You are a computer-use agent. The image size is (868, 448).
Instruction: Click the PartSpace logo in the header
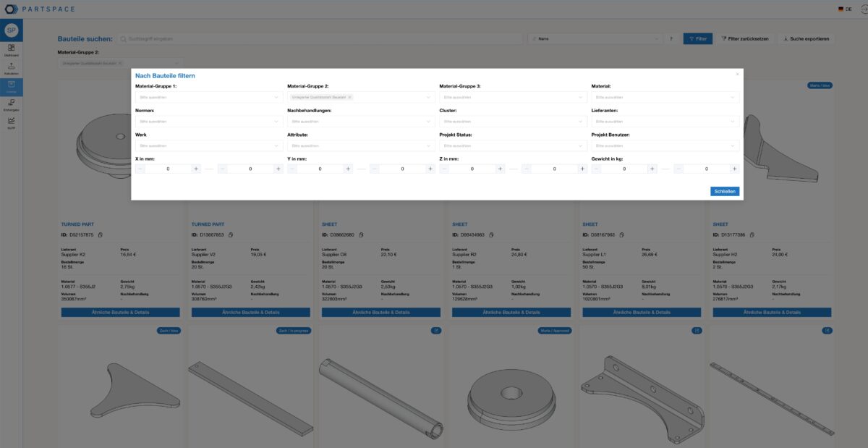tap(40, 9)
